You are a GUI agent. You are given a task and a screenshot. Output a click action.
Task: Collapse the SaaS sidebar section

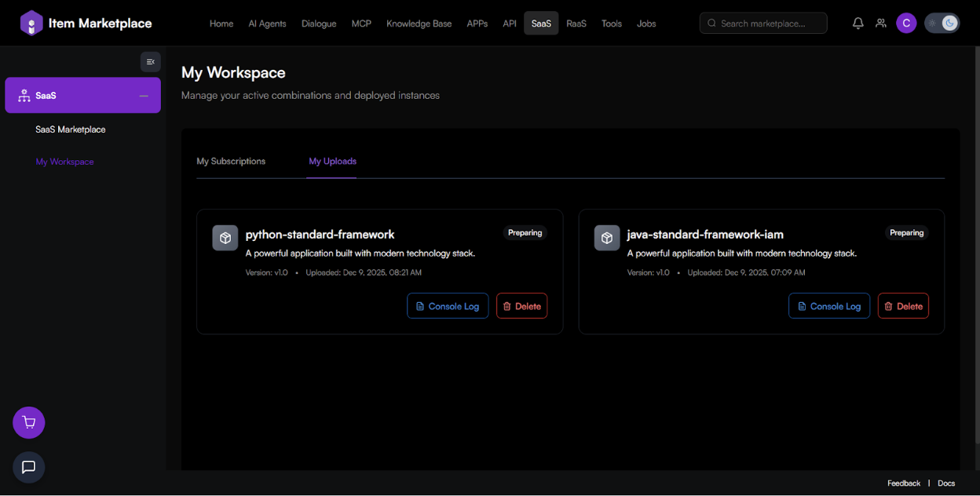[144, 96]
